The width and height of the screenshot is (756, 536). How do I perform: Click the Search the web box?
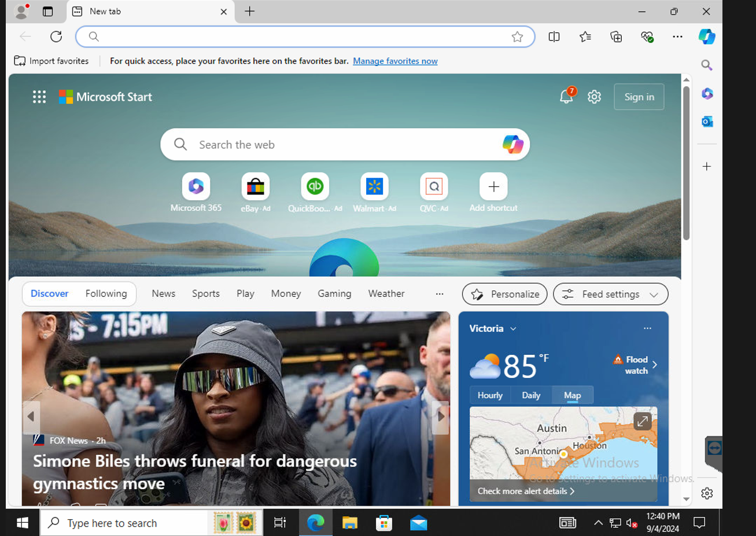pyautogui.click(x=344, y=145)
